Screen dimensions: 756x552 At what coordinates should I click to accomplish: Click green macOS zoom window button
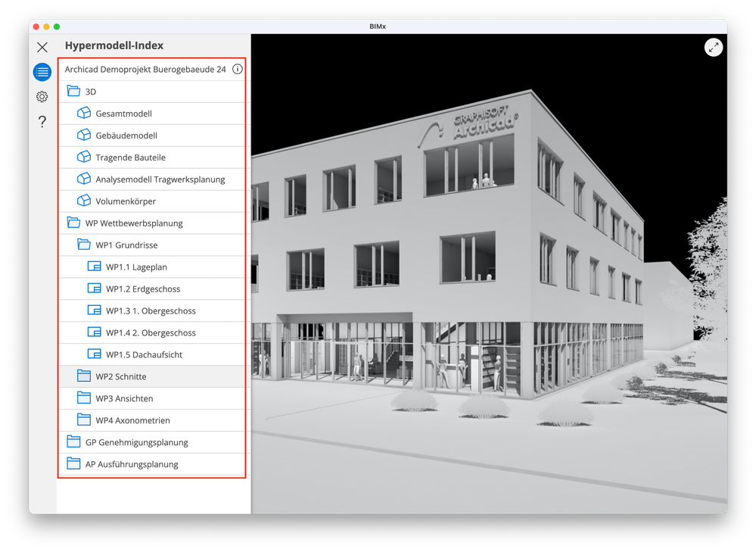point(57,27)
